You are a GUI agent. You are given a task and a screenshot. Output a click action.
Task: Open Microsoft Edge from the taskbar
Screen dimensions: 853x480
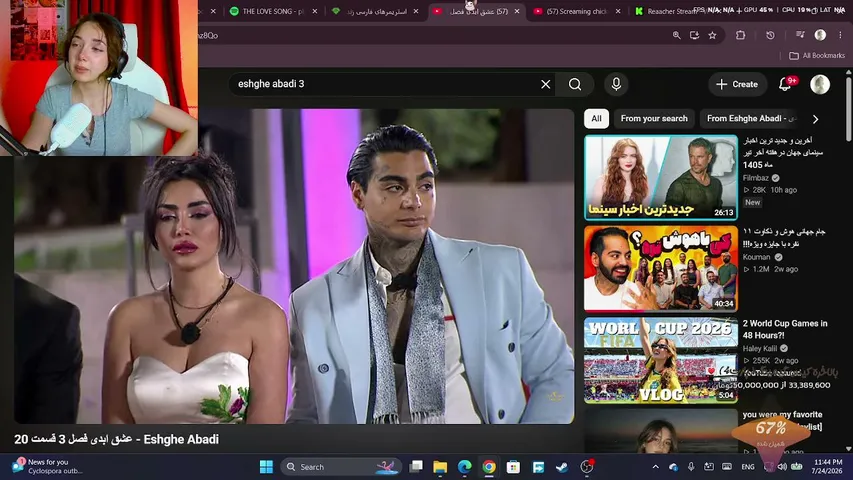[464, 467]
